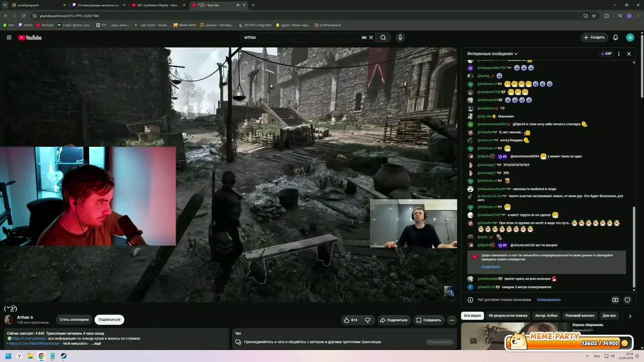Screen dimensions: 644x362
Task: Click the Поделиться share button
Action: (393, 320)
